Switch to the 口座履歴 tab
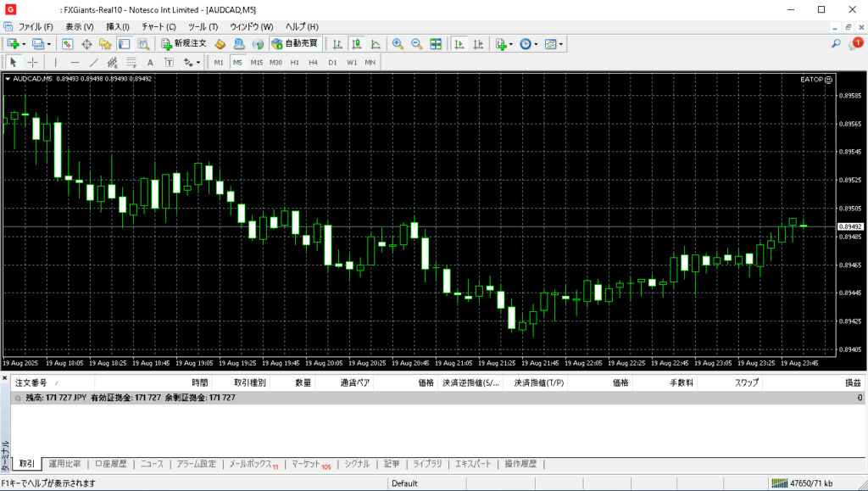868x491 pixels. [x=110, y=464]
